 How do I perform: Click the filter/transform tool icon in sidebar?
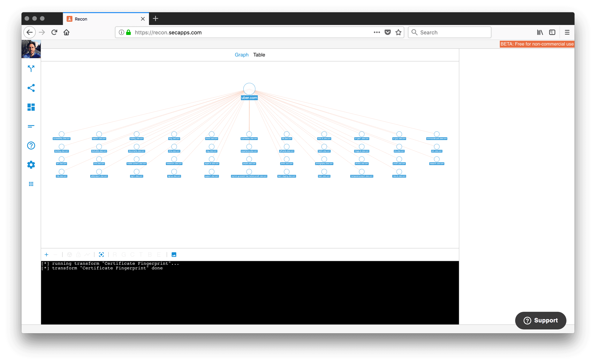31,69
